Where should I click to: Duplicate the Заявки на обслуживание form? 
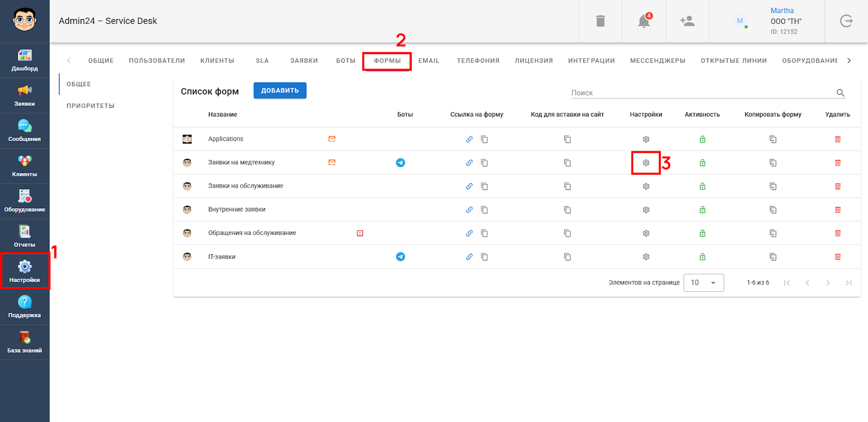pos(773,187)
